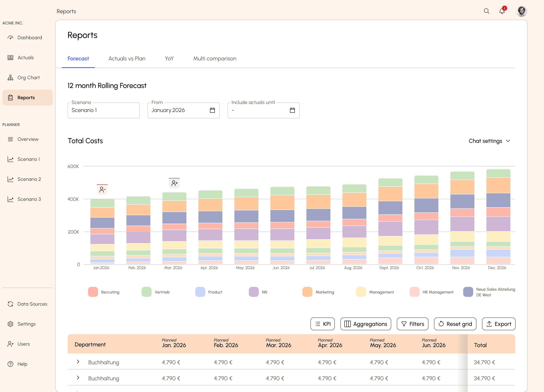Click the Export button
Image resolution: width=544 pixels, height=392 pixels.
pos(499,324)
